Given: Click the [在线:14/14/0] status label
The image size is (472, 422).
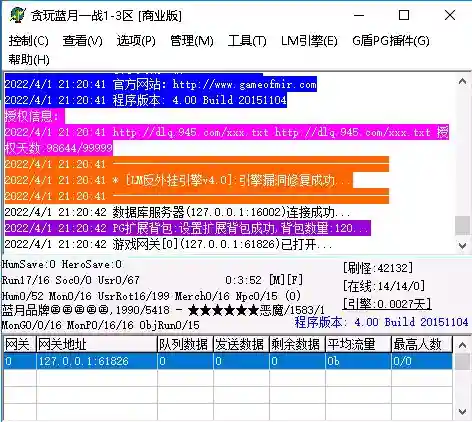Looking at the screenshot, I should pos(384,286).
